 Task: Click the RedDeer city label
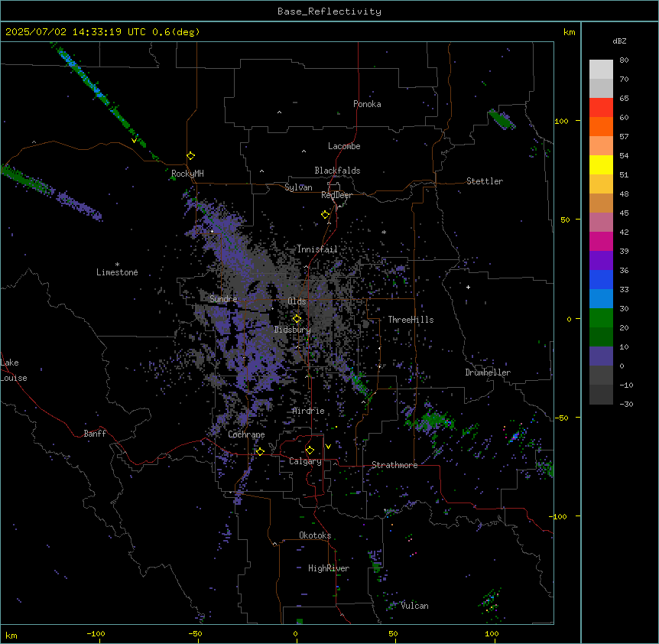click(336, 195)
